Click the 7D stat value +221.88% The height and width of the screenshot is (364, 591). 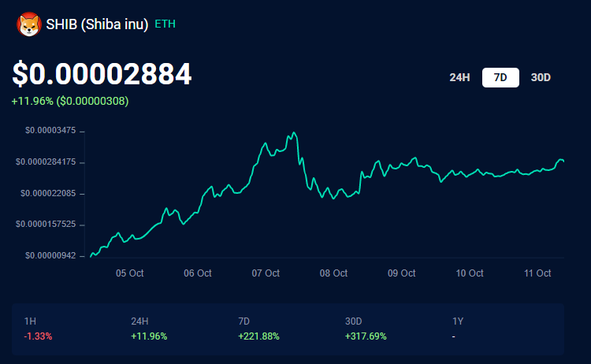point(258,336)
